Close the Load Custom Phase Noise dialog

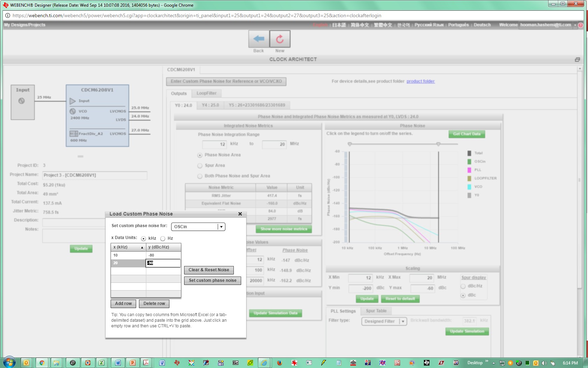[240, 214]
